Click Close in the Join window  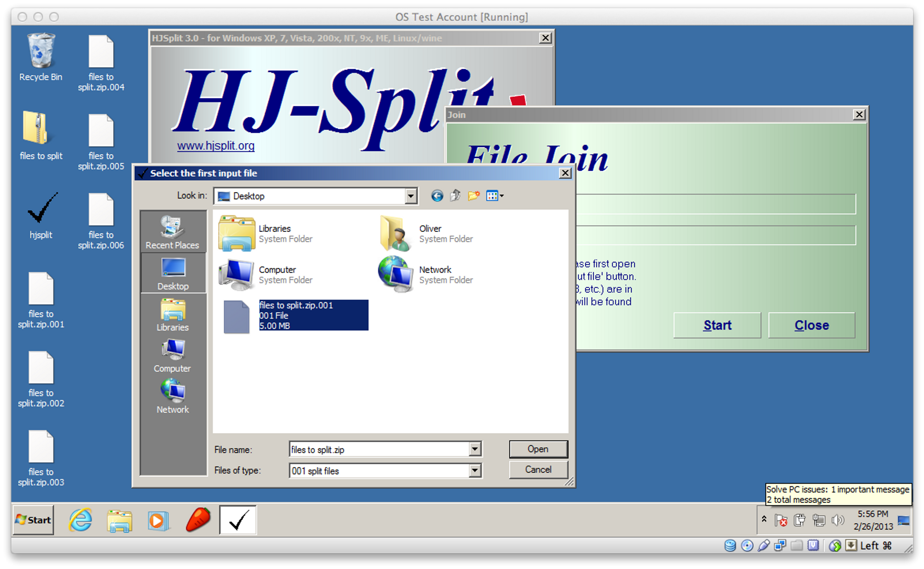pos(811,325)
